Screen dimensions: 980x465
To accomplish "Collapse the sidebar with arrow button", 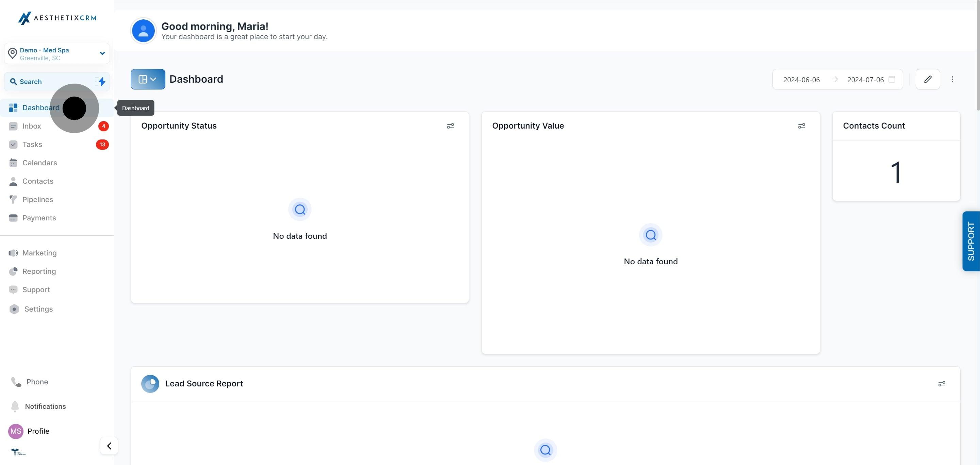I will [109, 446].
